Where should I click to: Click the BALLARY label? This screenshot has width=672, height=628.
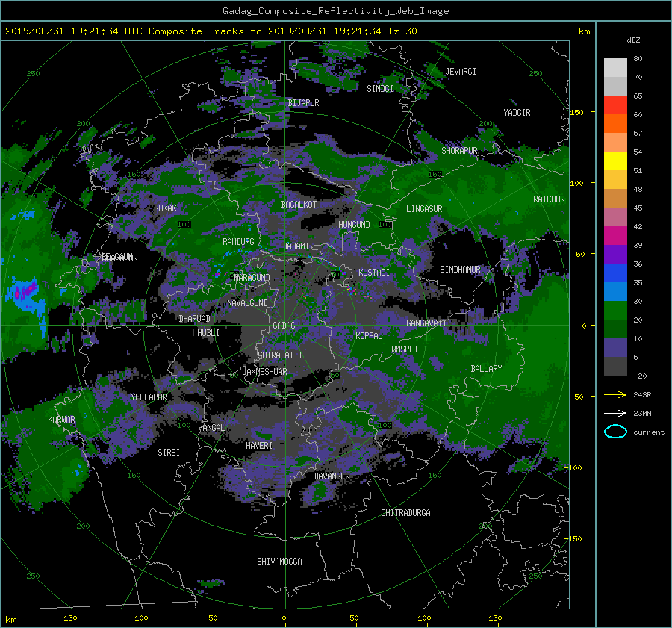486,369
